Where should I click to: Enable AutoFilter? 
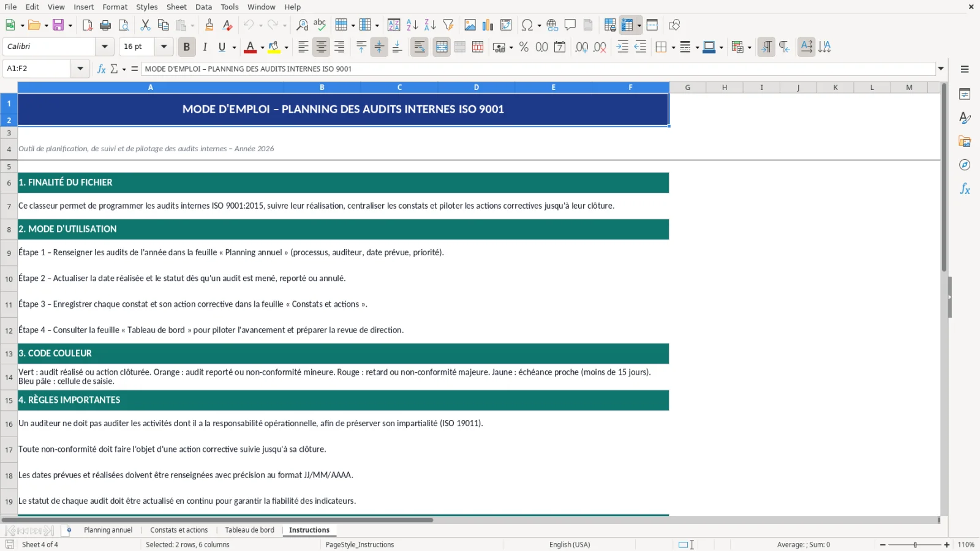tap(448, 25)
